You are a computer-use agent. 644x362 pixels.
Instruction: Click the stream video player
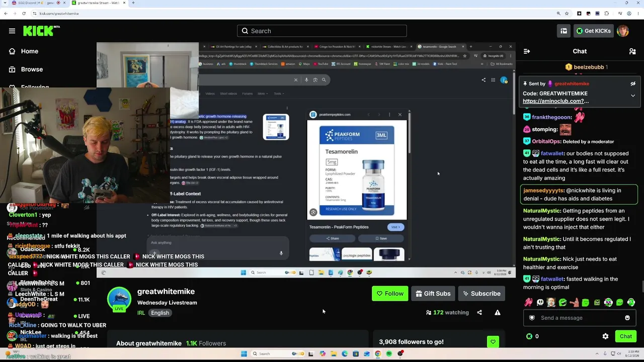(306, 160)
